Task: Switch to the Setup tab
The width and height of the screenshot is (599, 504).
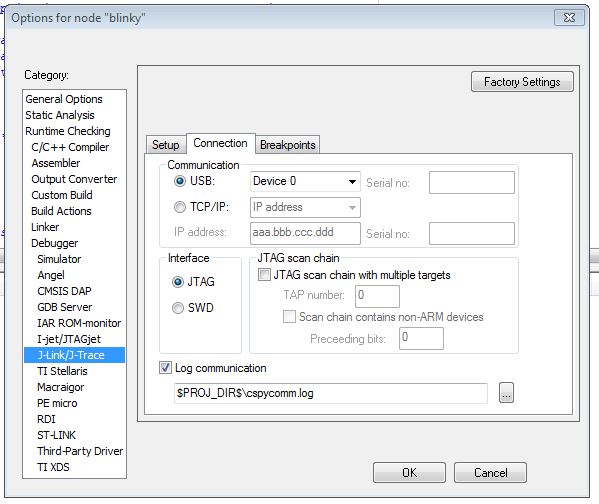Action: [x=165, y=145]
